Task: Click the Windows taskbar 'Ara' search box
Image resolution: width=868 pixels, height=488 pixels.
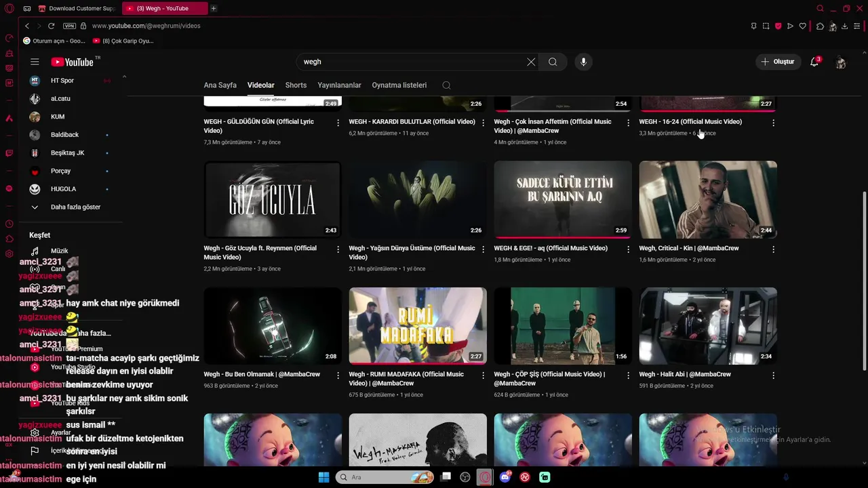Action: coord(384,477)
